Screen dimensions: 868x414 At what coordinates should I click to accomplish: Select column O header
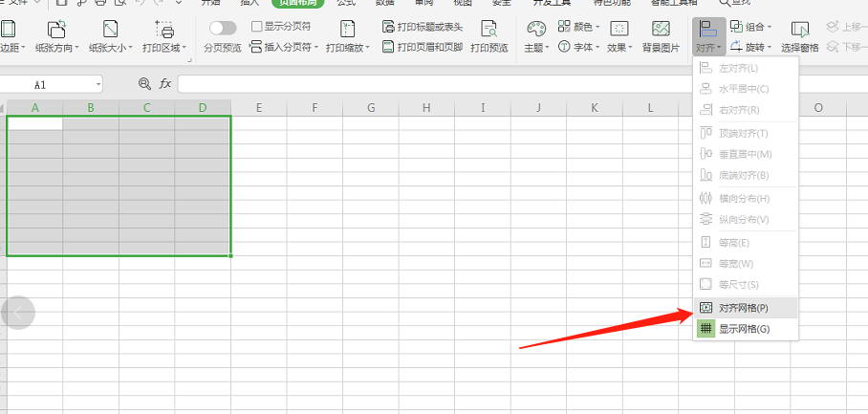(818, 108)
